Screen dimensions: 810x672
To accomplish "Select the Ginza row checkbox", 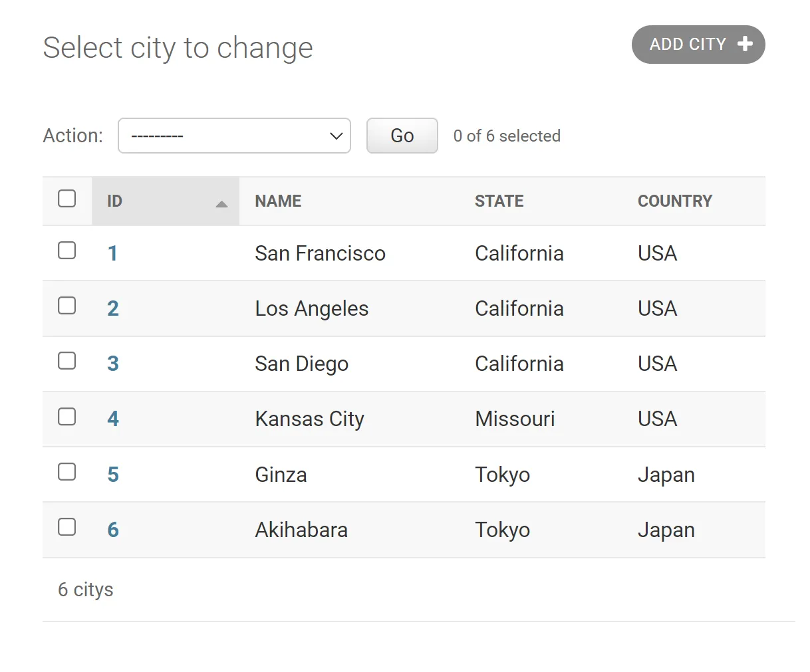I will (x=67, y=472).
